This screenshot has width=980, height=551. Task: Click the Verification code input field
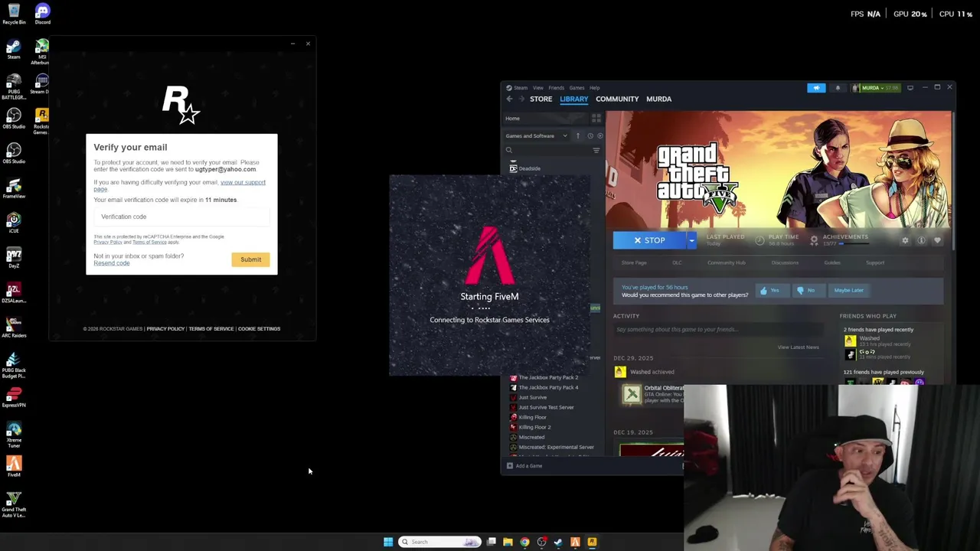pos(181,217)
